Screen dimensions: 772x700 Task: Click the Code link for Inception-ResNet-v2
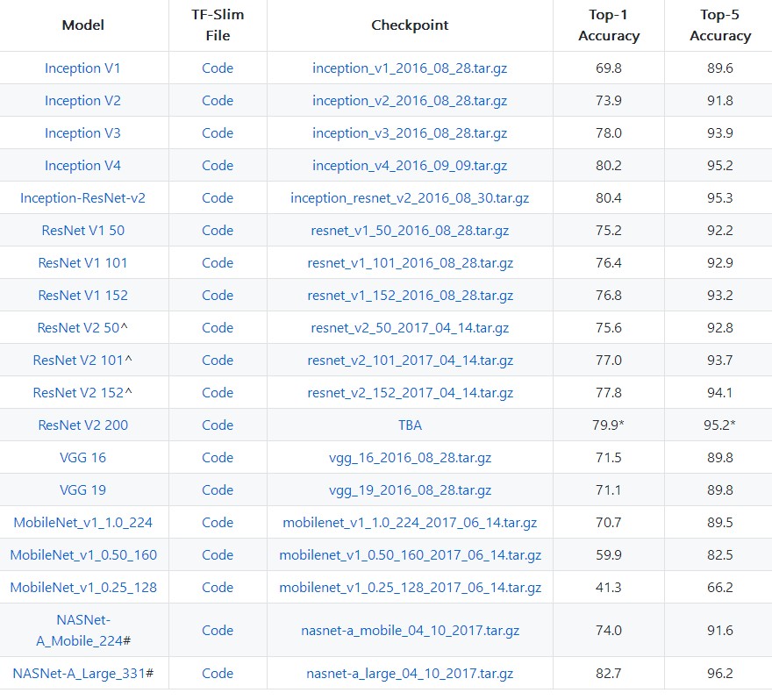tap(218, 198)
